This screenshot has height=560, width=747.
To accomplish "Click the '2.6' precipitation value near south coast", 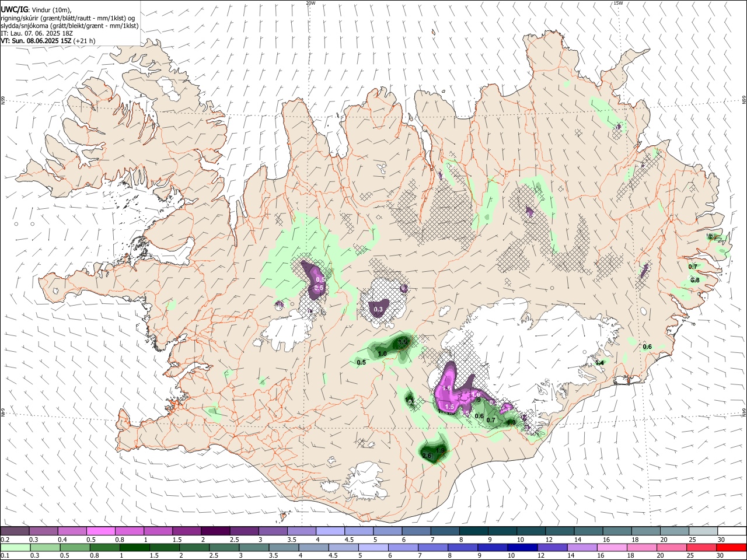I will click(426, 456).
